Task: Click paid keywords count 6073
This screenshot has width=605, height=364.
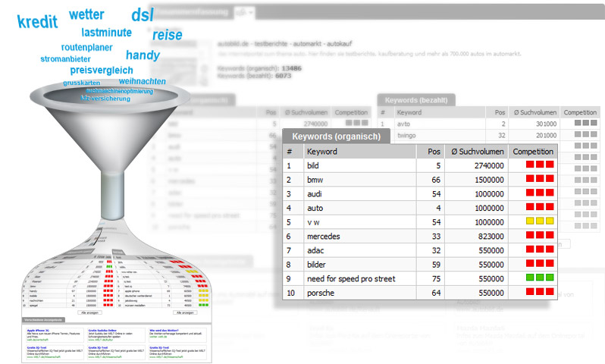Action: [x=284, y=76]
